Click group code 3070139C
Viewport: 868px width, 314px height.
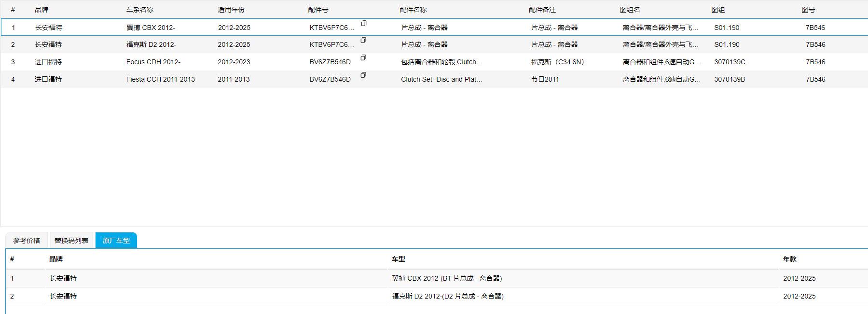pyautogui.click(x=730, y=62)
